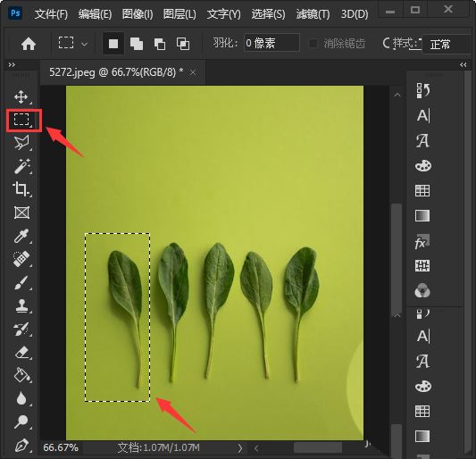Viewport: 476px width, 459px height.
Task: Select the Crop tool
Action: tap(21, 189)
